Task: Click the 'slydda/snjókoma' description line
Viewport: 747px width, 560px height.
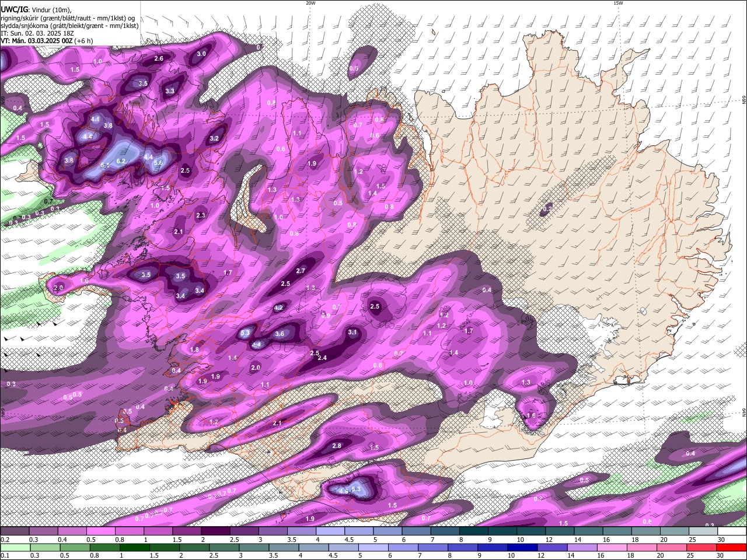Action: pos(69,26)
